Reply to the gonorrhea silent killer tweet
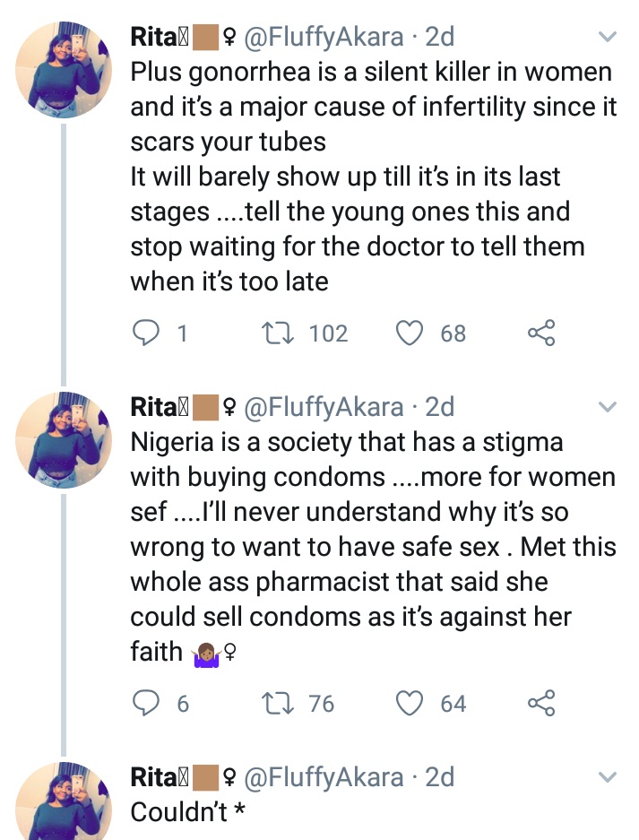Screen dimensions: 639x840 click(146, 333)
